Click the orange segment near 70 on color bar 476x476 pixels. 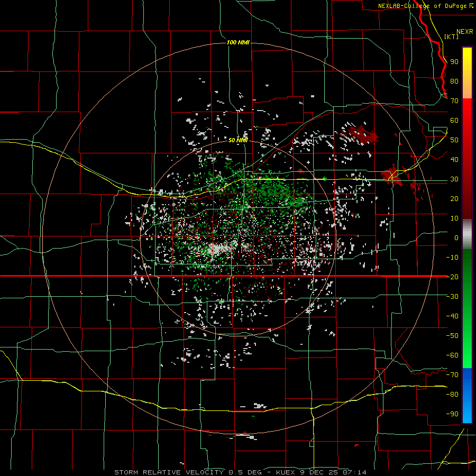coord(467,90)
